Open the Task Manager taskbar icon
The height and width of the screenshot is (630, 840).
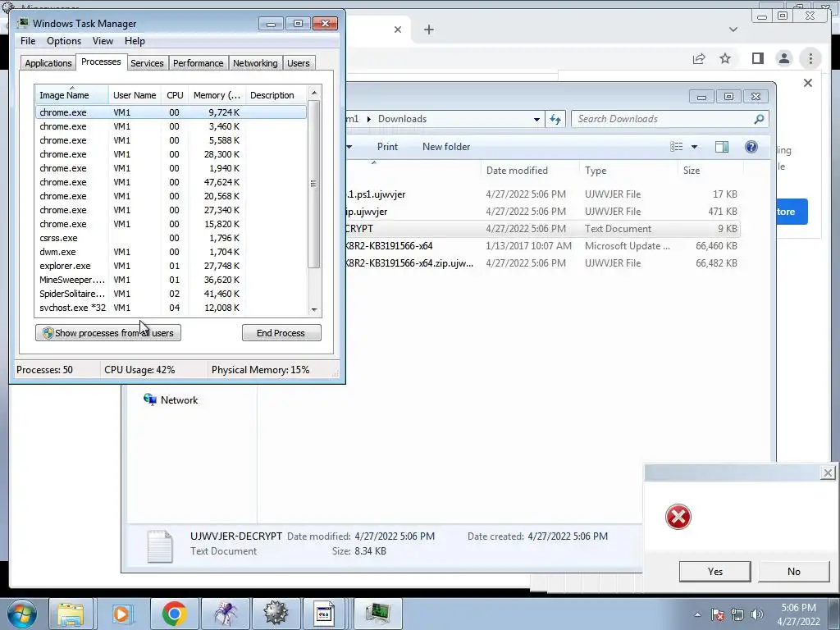coord(378,614)
